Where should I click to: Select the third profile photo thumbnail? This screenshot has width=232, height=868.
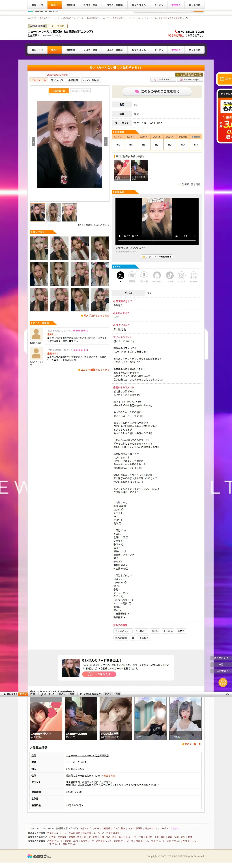70,212
